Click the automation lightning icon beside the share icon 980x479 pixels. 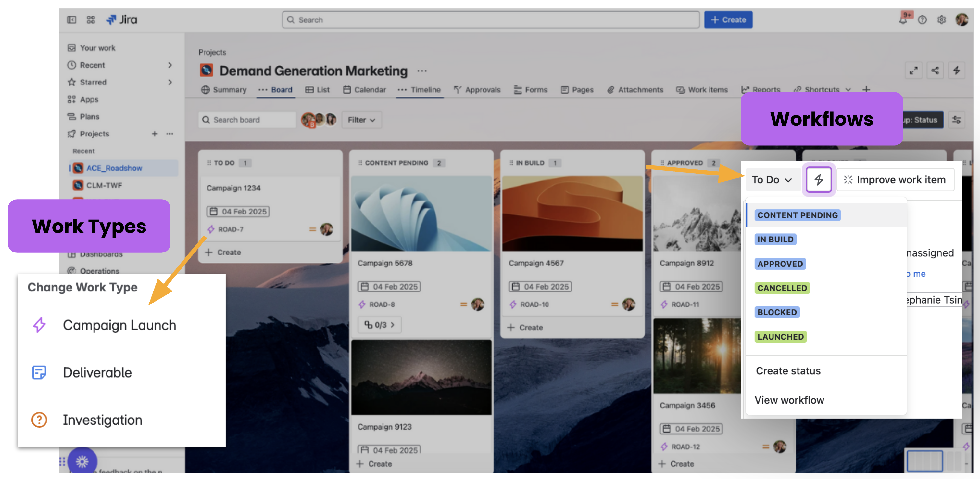click(957, 71)
